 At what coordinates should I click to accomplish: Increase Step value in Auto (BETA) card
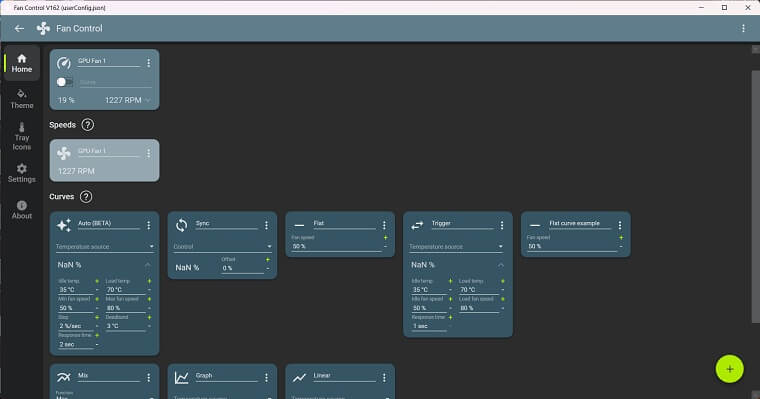(97, 318)
